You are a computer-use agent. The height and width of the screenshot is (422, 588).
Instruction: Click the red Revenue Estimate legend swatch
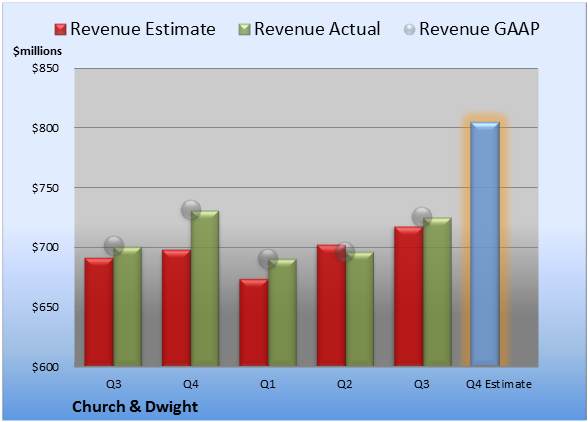tap(60, 29)
